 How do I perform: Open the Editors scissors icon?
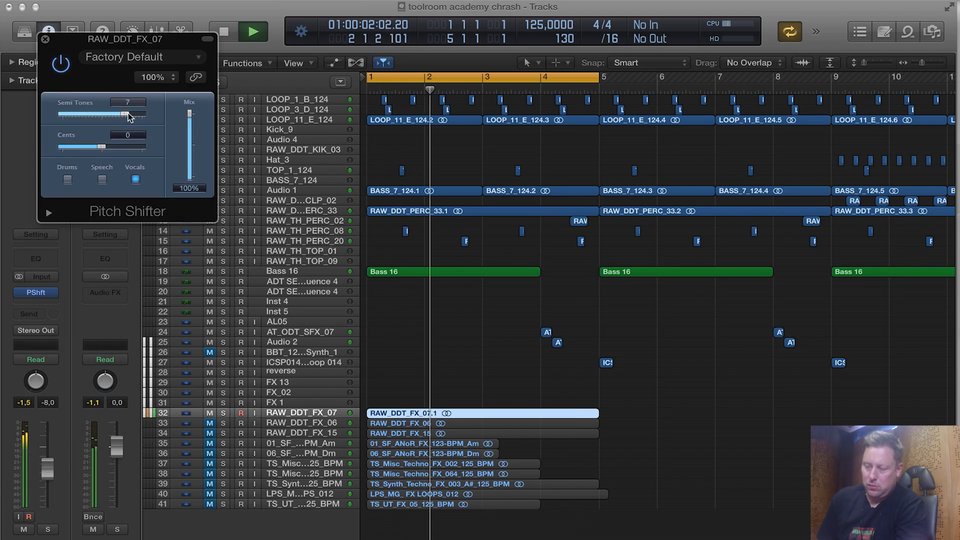[x=181, y=30]
